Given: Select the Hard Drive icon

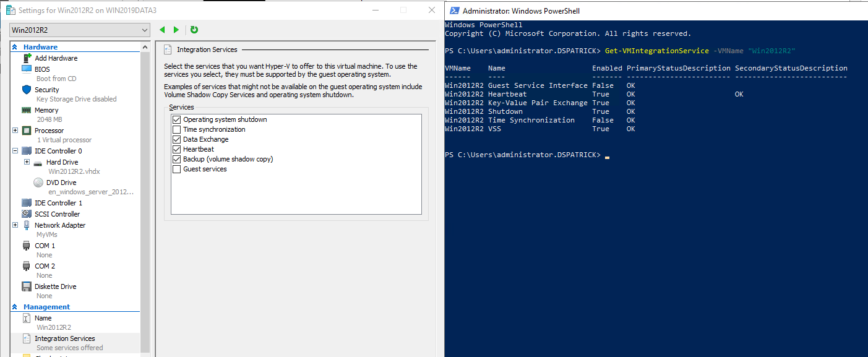Looking at the screenshot, I should tap(38, 163).
